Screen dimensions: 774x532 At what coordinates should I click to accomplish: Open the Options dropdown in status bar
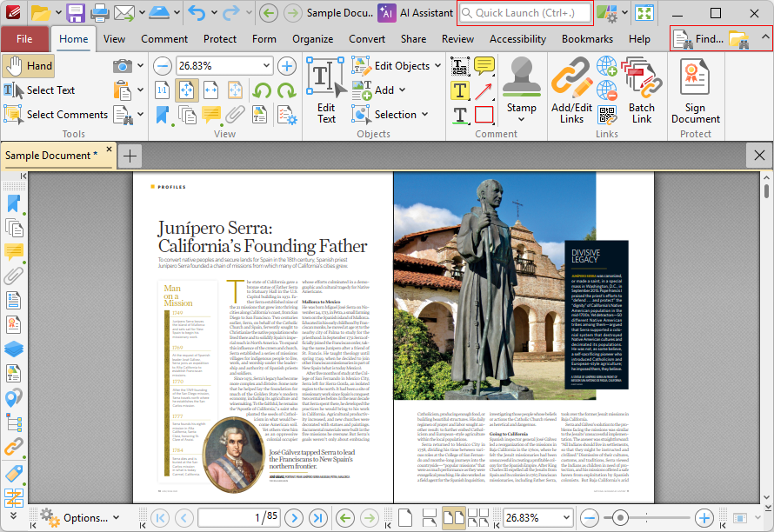point(80,518)
